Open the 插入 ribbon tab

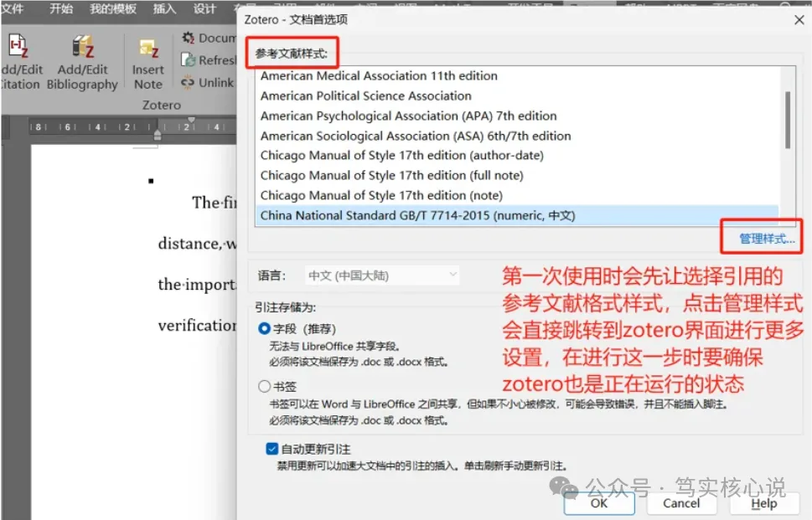click(165, 9)
